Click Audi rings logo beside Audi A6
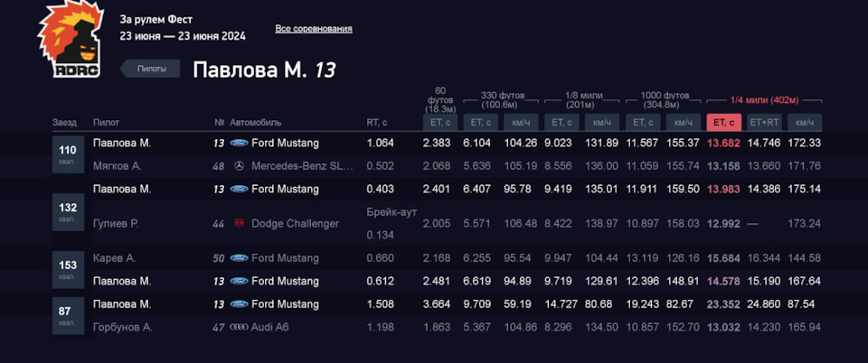 [240, 327]
